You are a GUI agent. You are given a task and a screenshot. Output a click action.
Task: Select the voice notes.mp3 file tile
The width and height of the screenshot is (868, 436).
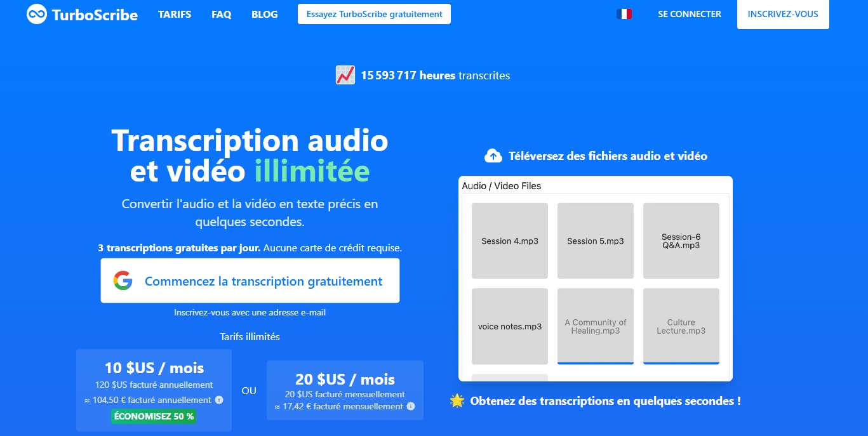(x=510, y=326)
